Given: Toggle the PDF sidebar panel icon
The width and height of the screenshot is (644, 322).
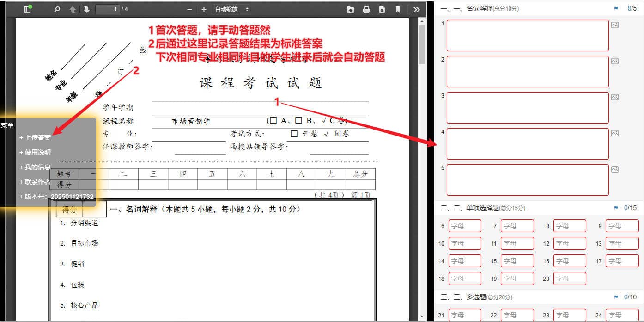Looking at the screenshot, I should pyautogui.click(x=27, y=9).
